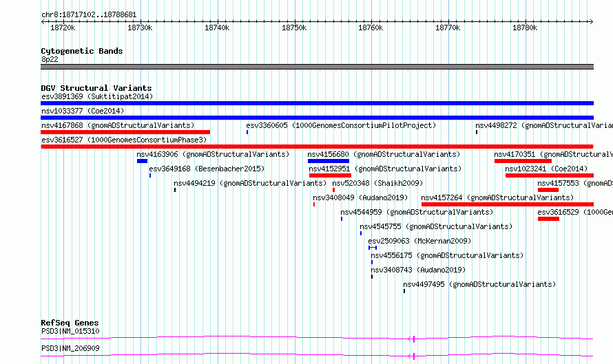
Task: Click nsv4545755 gnomAD variant label
Action: [x=436, y=226]
